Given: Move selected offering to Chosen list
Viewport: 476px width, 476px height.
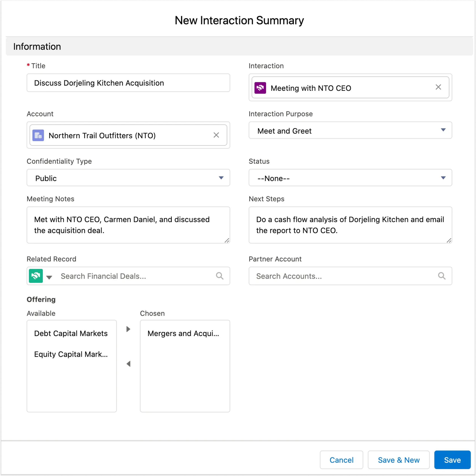Looking at the screenshot, I should (128, 329).
